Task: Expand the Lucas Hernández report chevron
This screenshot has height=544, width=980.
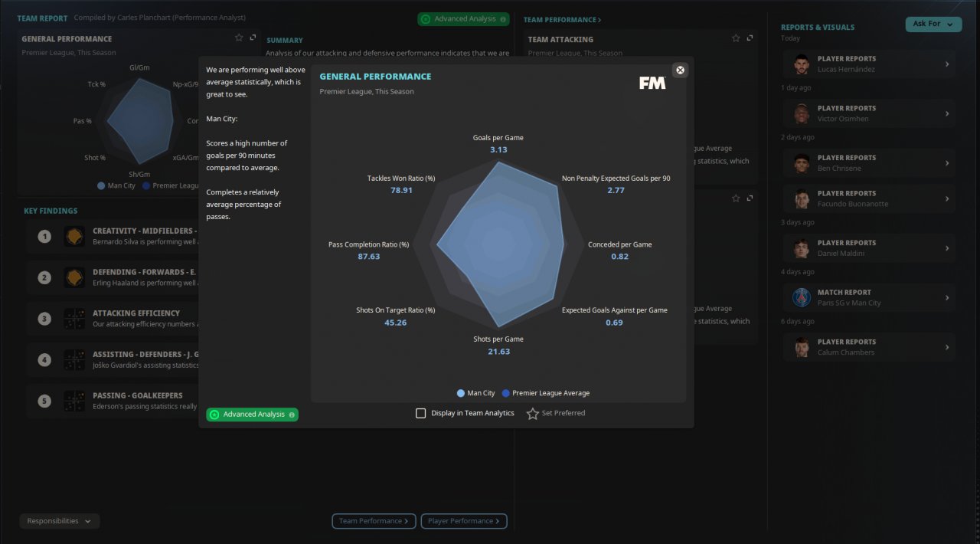Action: click(947, 64)
